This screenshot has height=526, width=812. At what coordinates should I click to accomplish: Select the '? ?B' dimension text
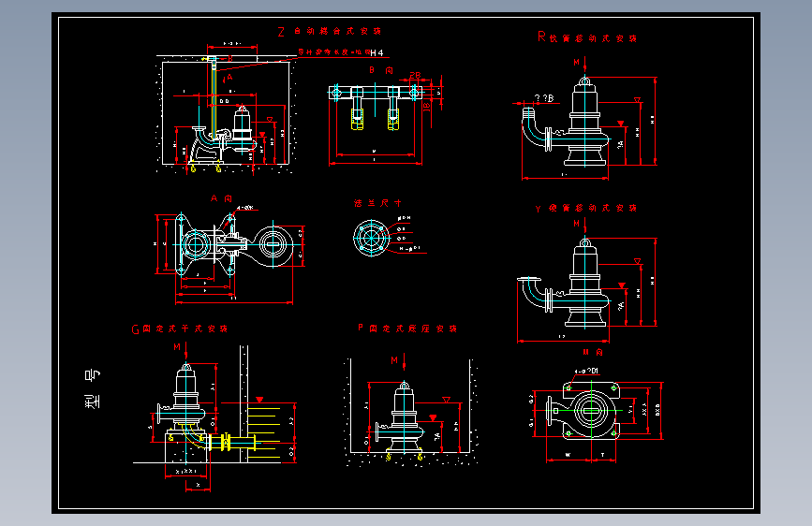[x=544, y=98]
